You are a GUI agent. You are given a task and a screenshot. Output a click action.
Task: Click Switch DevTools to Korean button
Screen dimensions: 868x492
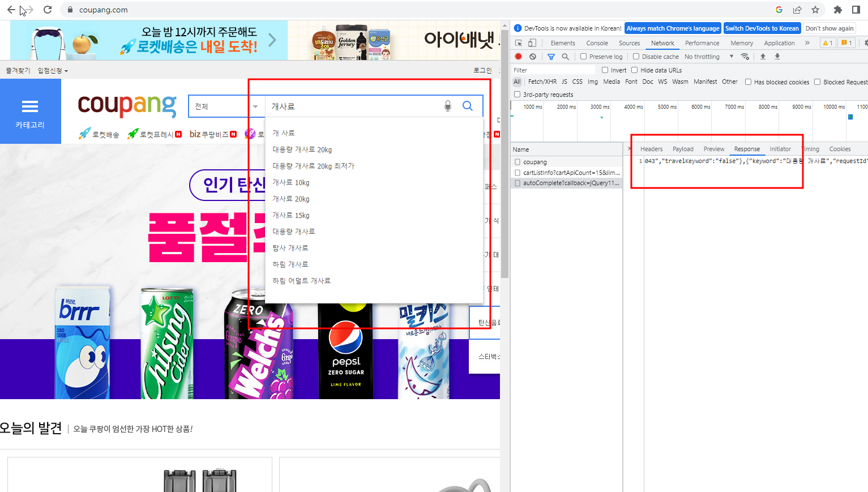tap(762, 28)
